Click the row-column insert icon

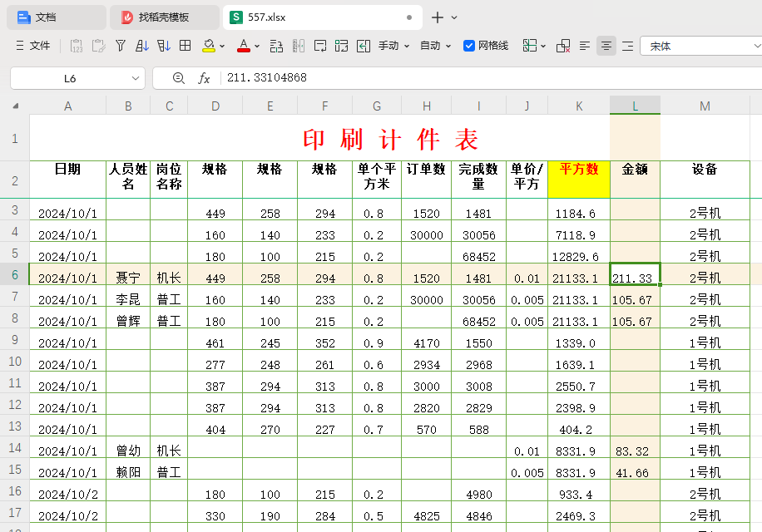pos(276,46)
